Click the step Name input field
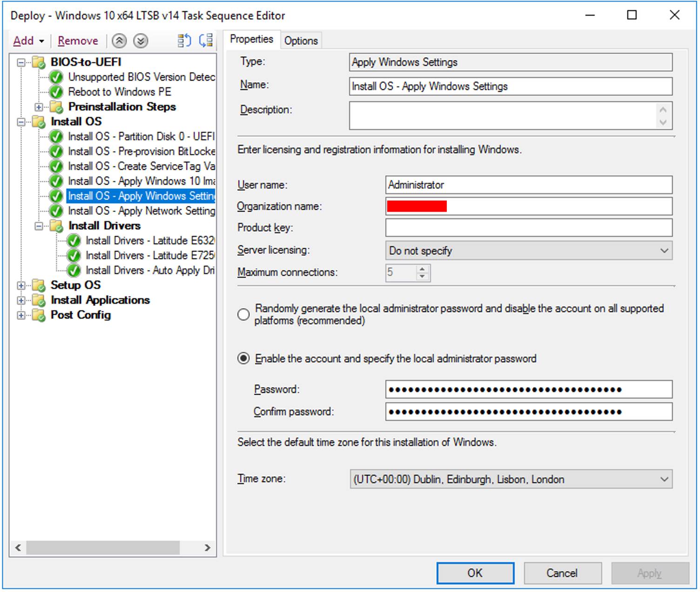The height and width of the screenshot is (592, 700). click(511, 86)
